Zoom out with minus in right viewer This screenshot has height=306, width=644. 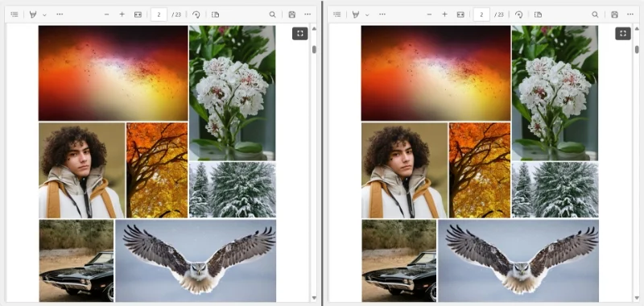click(x=429, y=14)
